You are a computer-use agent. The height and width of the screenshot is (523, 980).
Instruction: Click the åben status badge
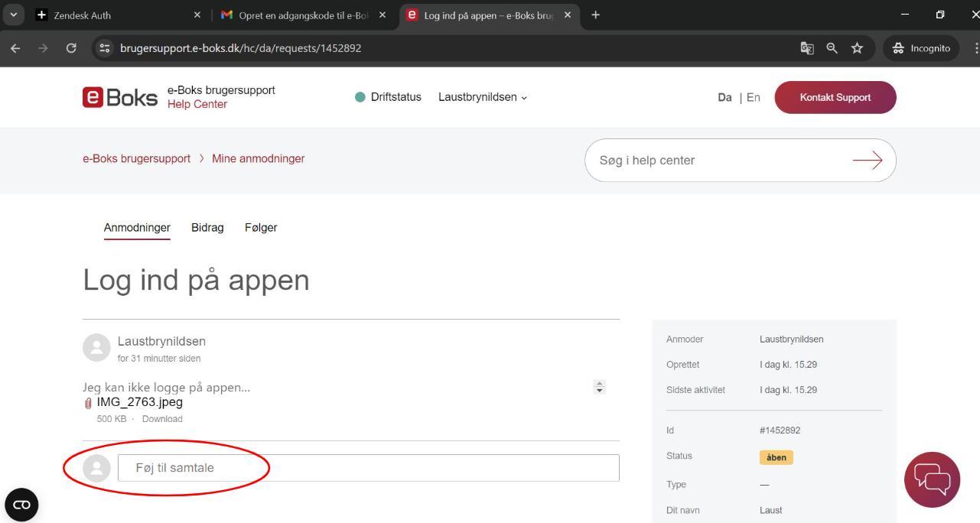tap(777, 457)
